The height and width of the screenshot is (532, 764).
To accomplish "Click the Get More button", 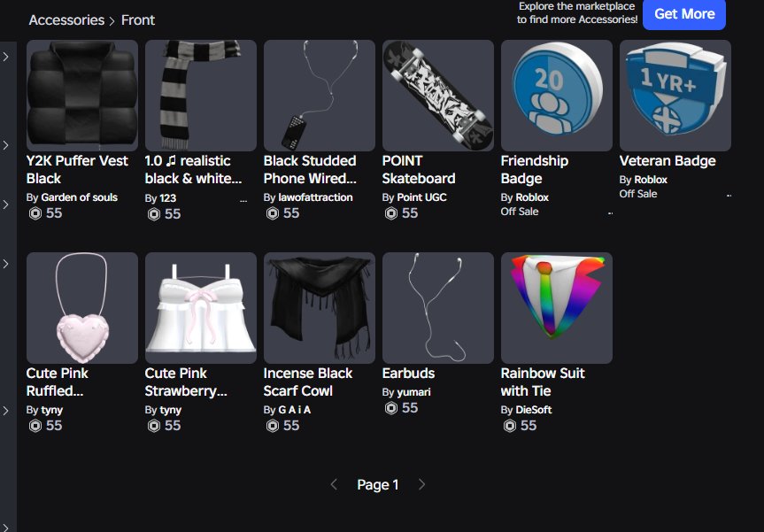I will point(684,14).
